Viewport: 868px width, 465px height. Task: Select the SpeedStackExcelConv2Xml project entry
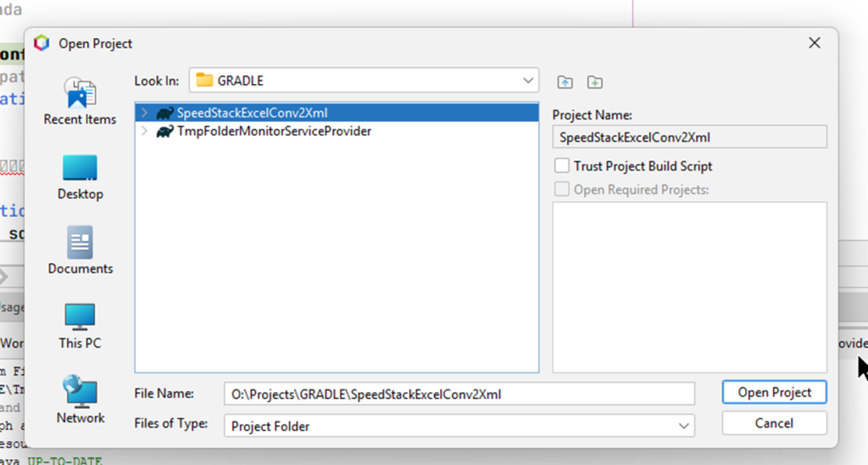tap(252, 113)
